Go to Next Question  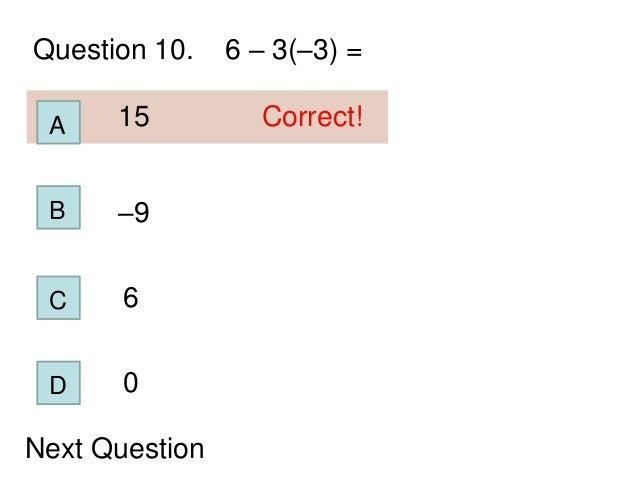(x=115, y=449)
